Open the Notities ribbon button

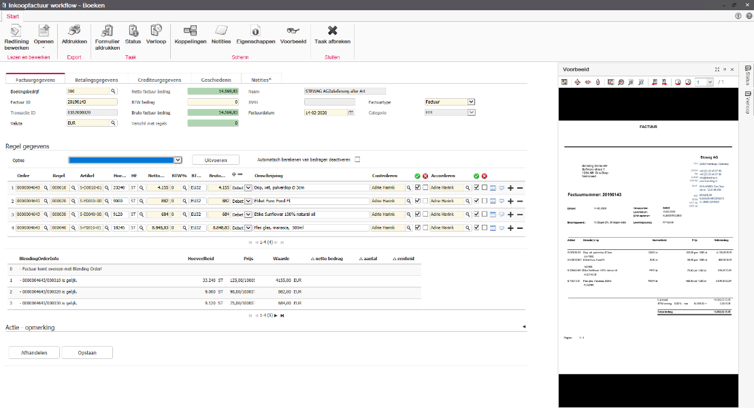tap(221, 35)
